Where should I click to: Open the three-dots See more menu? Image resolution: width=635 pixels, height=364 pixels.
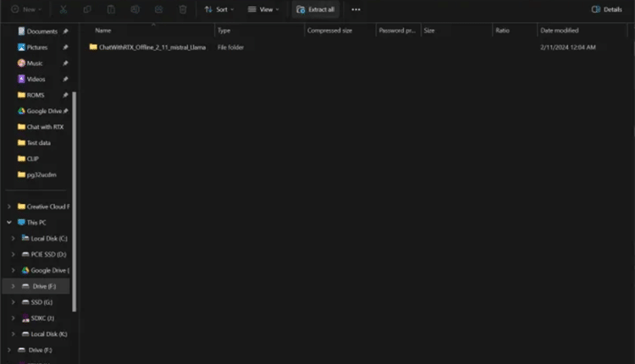[356, 9]
